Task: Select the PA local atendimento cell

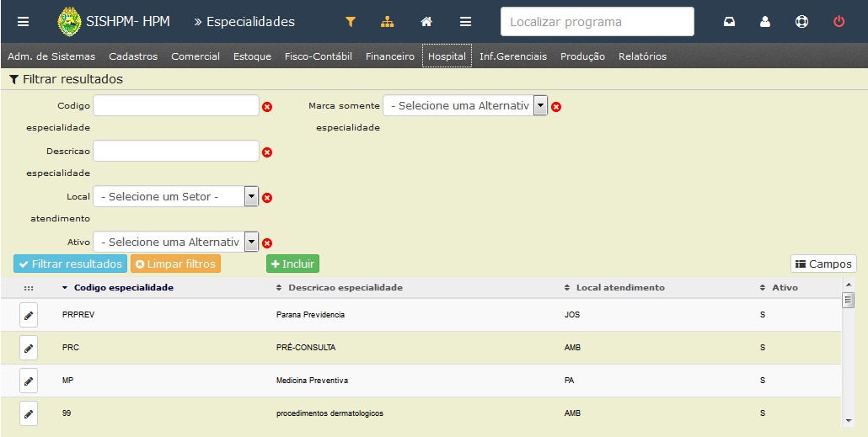Action: pyautogui.click(x=569, y=381)
